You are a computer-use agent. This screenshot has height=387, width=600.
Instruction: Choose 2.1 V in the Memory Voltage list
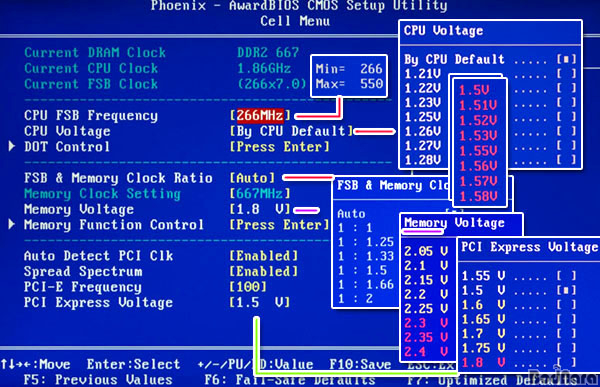pos(426,265)
